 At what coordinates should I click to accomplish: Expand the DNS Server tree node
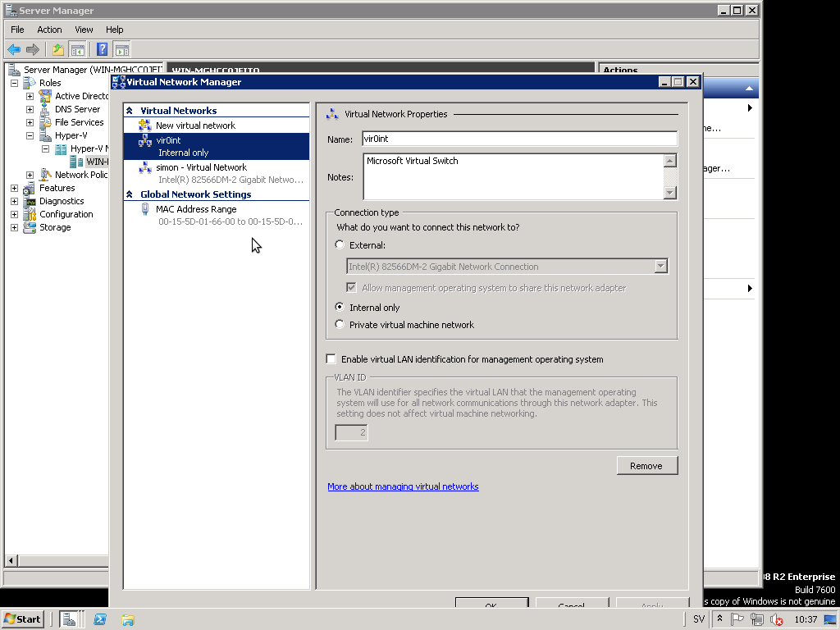[x=30, y=109]
